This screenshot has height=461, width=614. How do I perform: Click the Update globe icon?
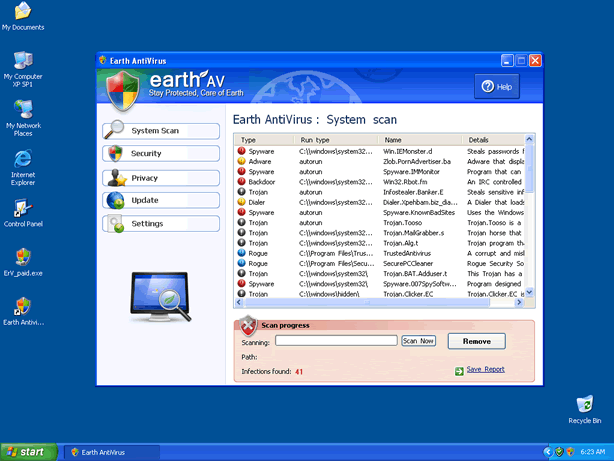click(115, 201)
